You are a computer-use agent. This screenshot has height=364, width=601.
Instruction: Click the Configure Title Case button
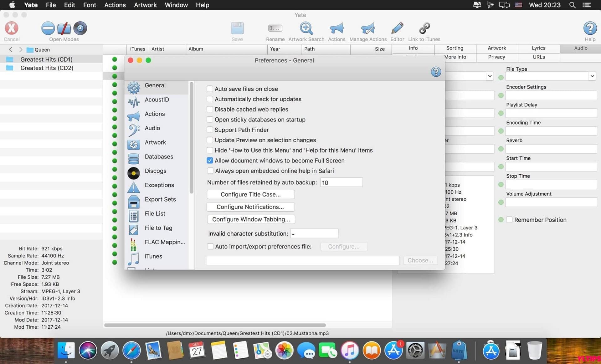point(250,194)
